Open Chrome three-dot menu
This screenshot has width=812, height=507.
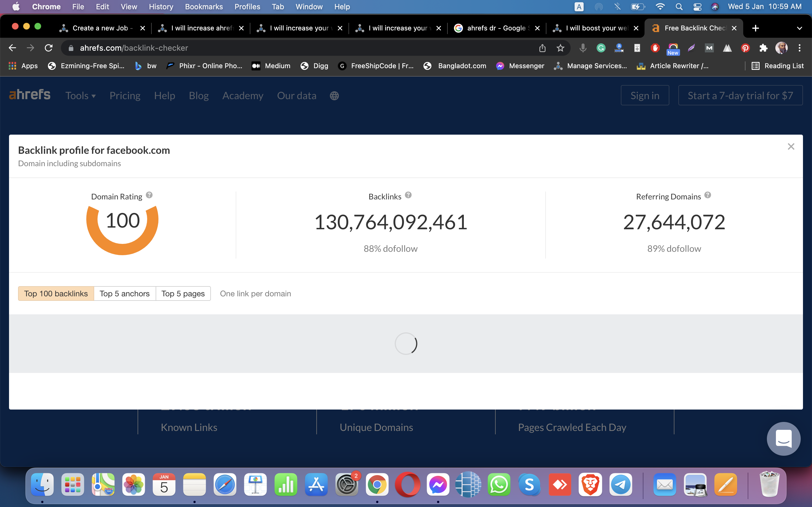click(800, 48)
